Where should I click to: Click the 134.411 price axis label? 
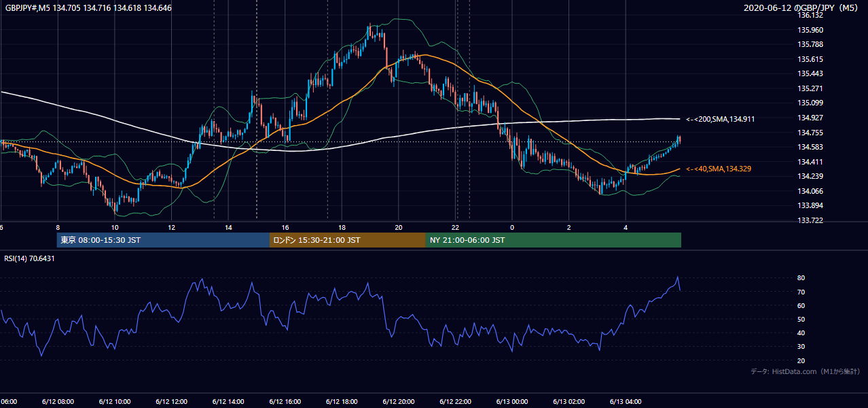point(810,162)
